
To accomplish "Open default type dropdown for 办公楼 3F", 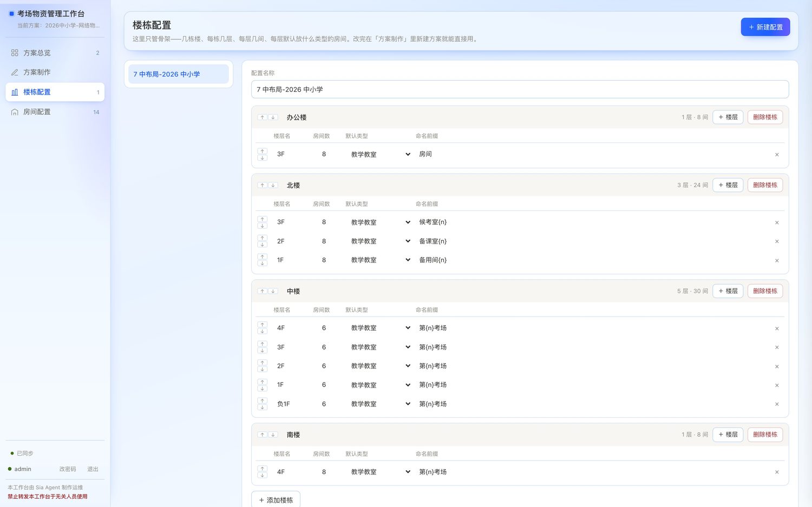I will (x=380, y=154).
